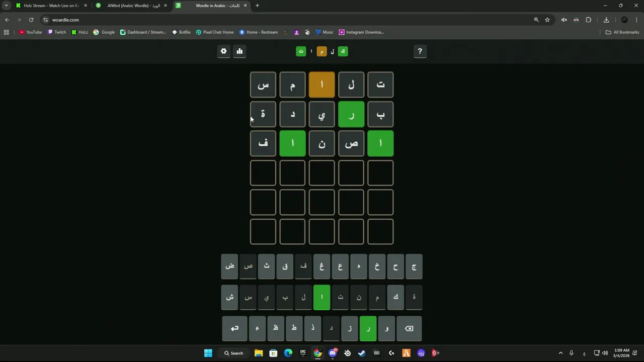Tap the ط key
This screenshot has width=644, height=362.
[294, 328]
